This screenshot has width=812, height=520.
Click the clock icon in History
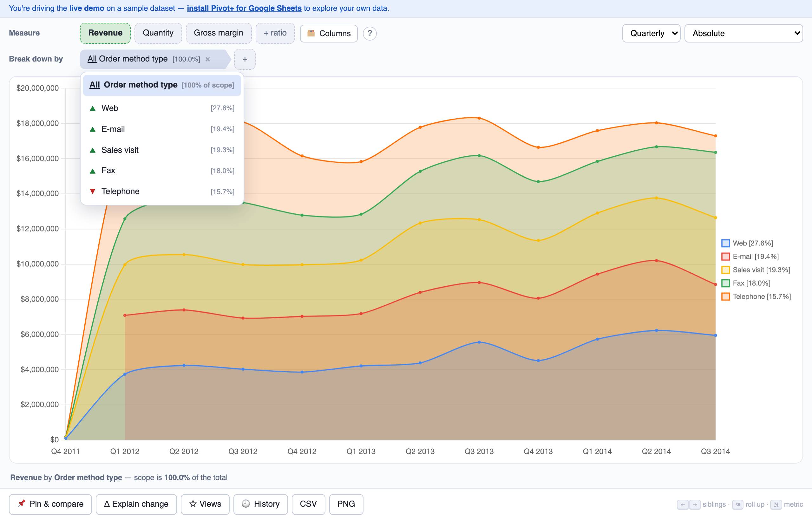coord(246,504)
